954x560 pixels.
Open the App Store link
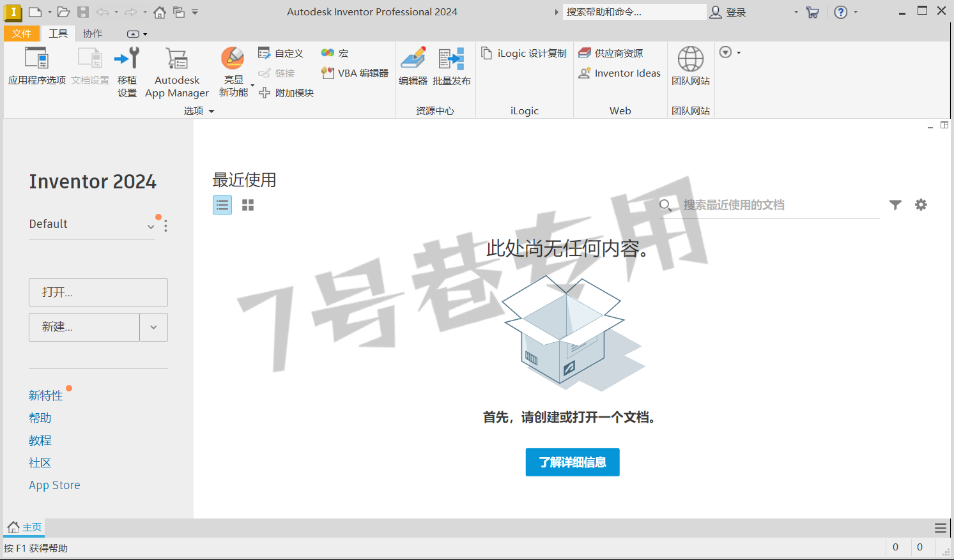[x=55, y=485]
